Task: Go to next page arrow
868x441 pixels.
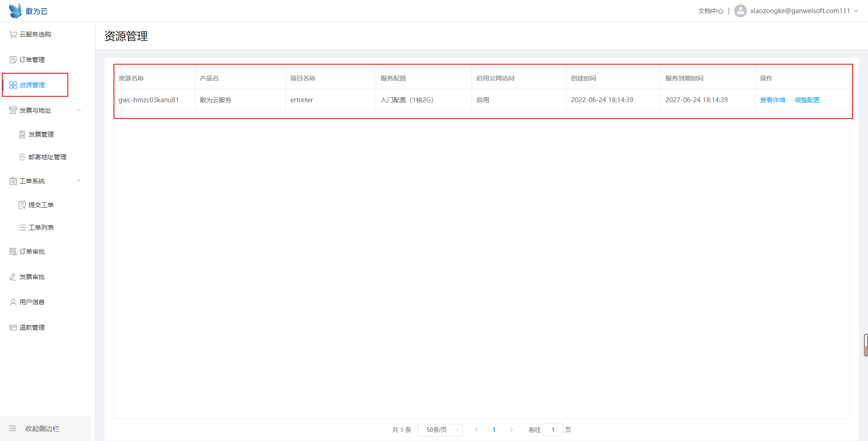Action: 511,430
